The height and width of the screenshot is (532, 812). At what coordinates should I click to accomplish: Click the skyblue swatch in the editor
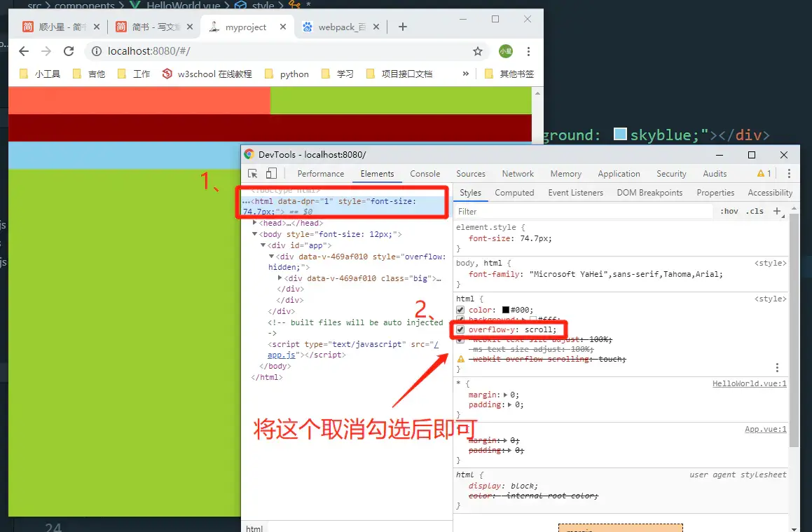tap(620, 134)
